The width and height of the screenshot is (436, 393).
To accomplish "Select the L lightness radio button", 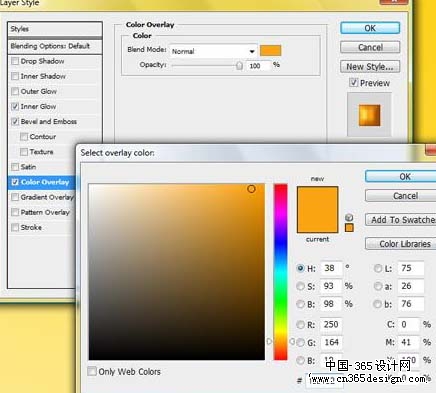I will click(378, 268).
